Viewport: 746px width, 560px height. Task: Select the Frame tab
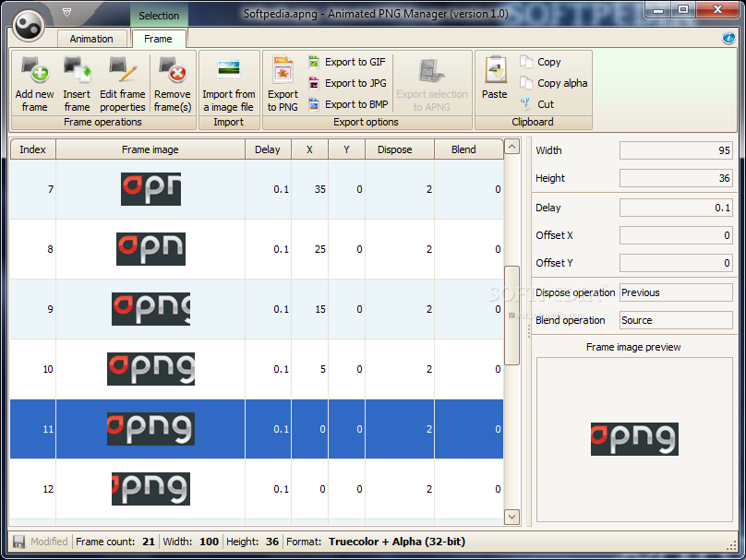159,39
